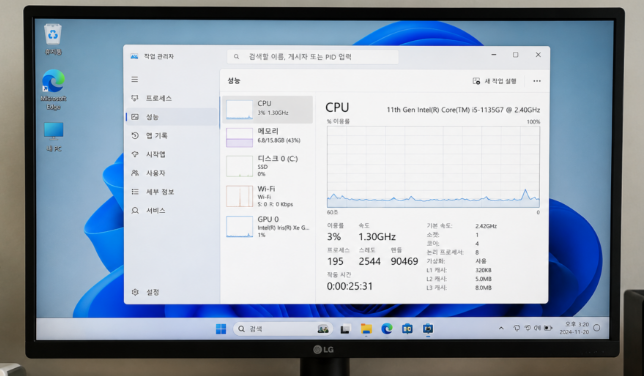Click the 2544 threads value
The height and width of the screenshot is (376, 644).
click(370, 261)
